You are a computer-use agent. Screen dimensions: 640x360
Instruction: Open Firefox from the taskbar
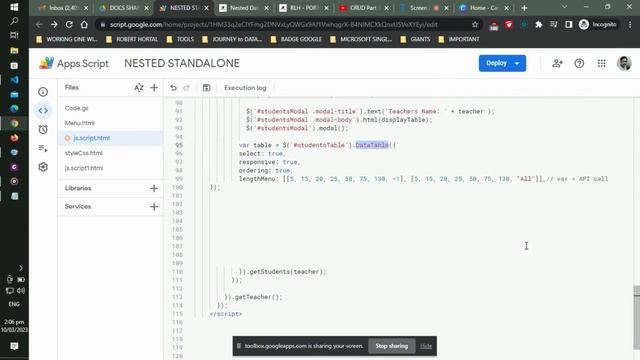tap(14, 138)
